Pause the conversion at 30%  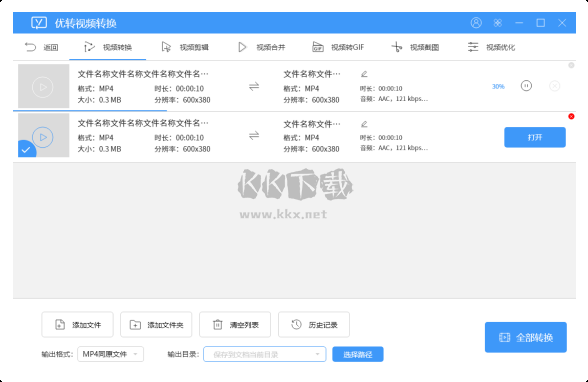click(x=526, y=86)
